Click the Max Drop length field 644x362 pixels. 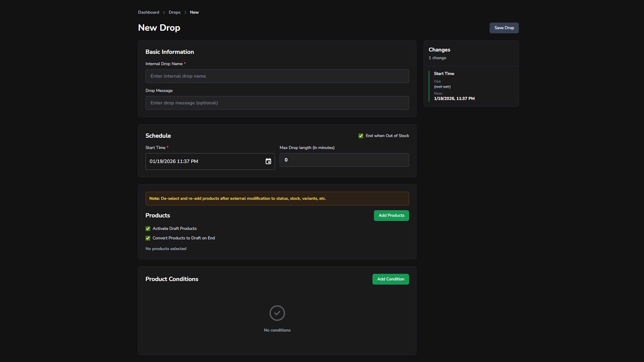344,160
